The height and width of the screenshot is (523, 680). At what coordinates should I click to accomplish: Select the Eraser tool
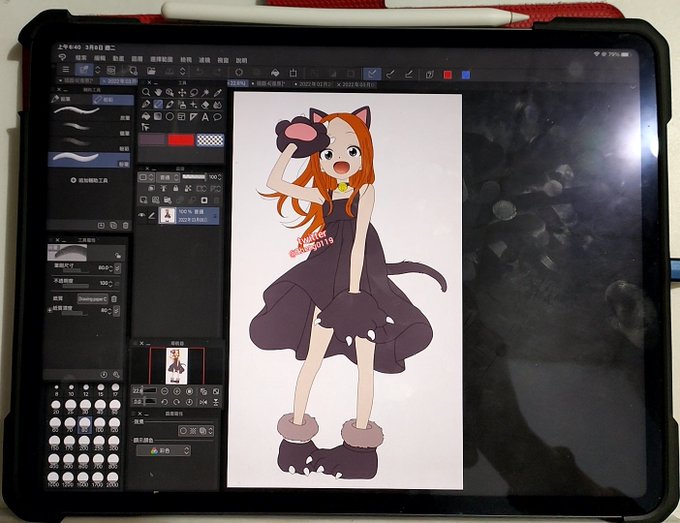(206, 105)
